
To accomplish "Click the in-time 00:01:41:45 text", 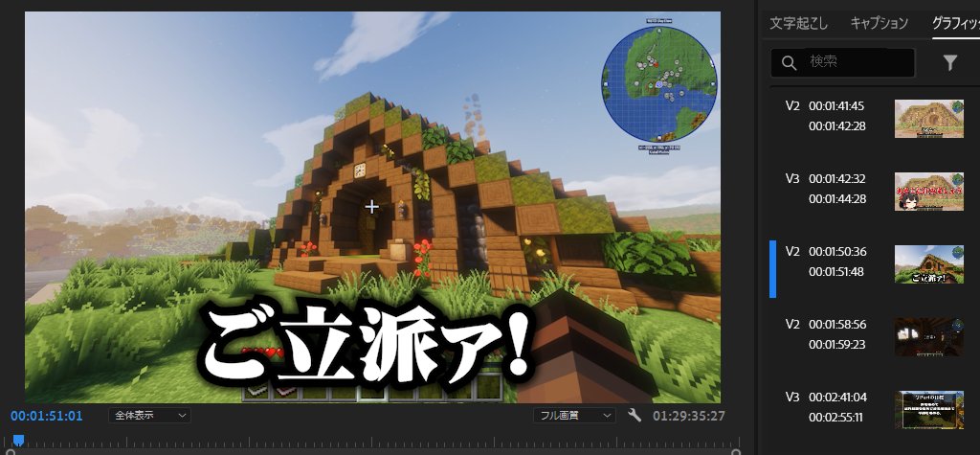I will (836, 105).
